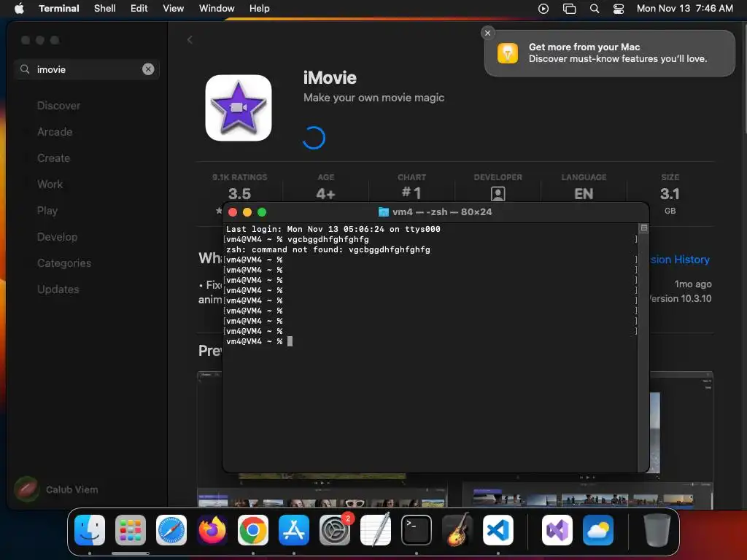747x560 pixels.
Task: Open Finder from the Dock
Action: [x=90, y=530]
